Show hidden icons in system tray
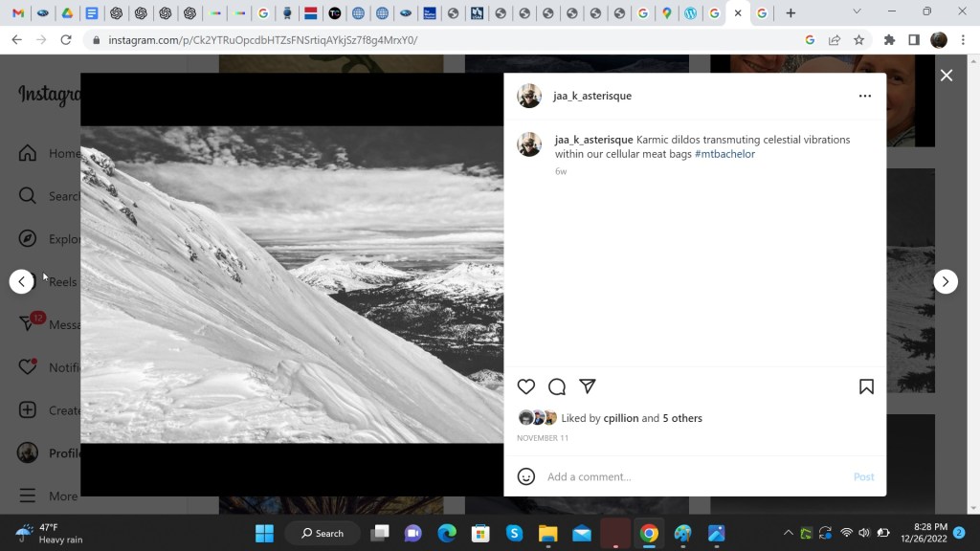This screenshot has width=980, height=551. pyautogui.click(x=788, y=533)
